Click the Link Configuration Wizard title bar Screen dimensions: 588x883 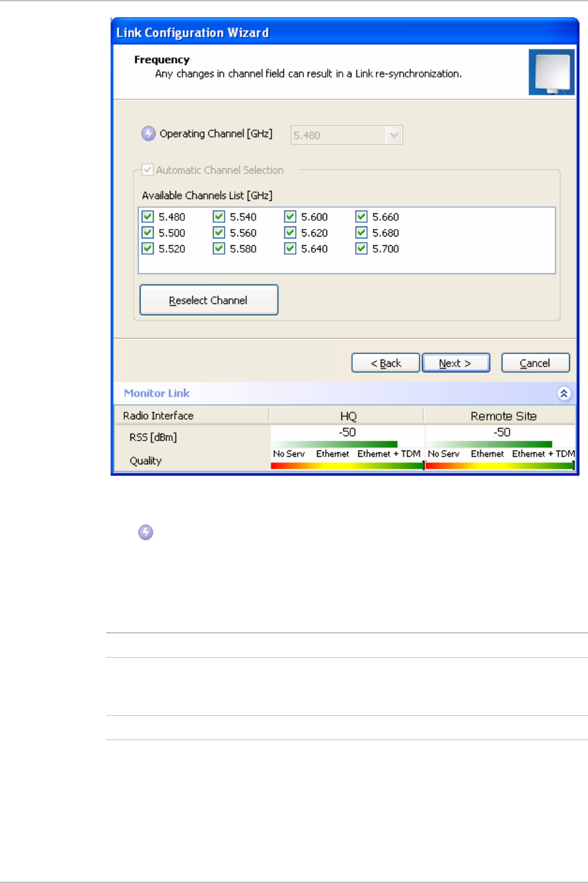pos(345,32)
